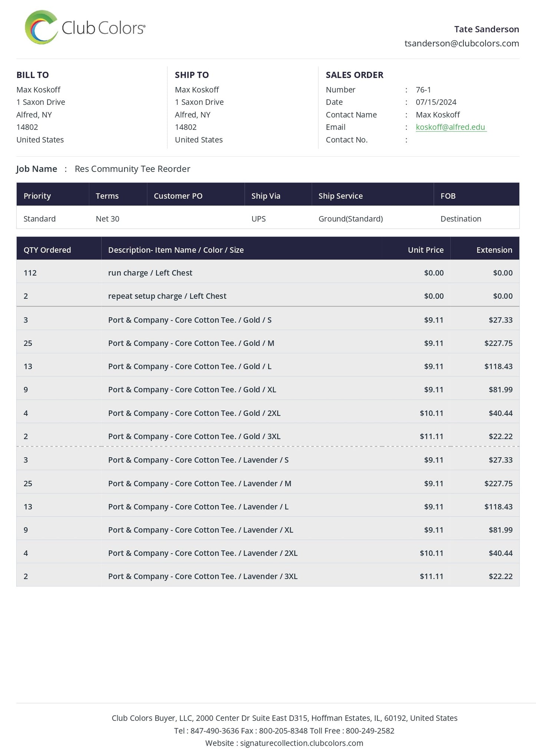This screenshot has width=536, height=756.
Task: Click the BILL TO heading
Action: coord(33,75)
